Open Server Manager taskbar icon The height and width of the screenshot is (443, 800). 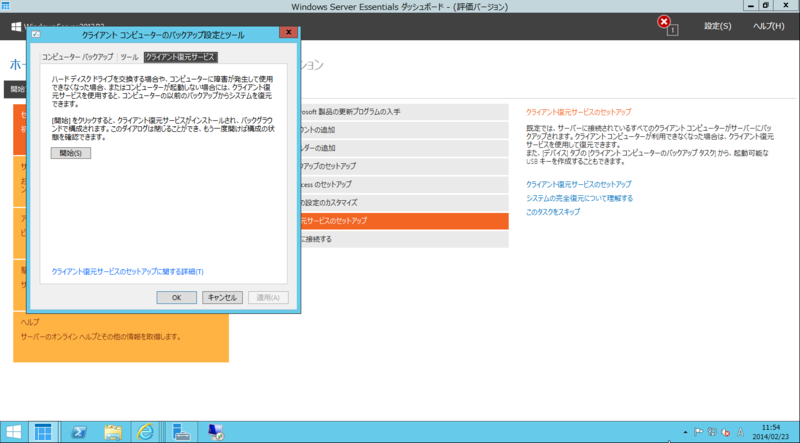click(x=181, y=432)
